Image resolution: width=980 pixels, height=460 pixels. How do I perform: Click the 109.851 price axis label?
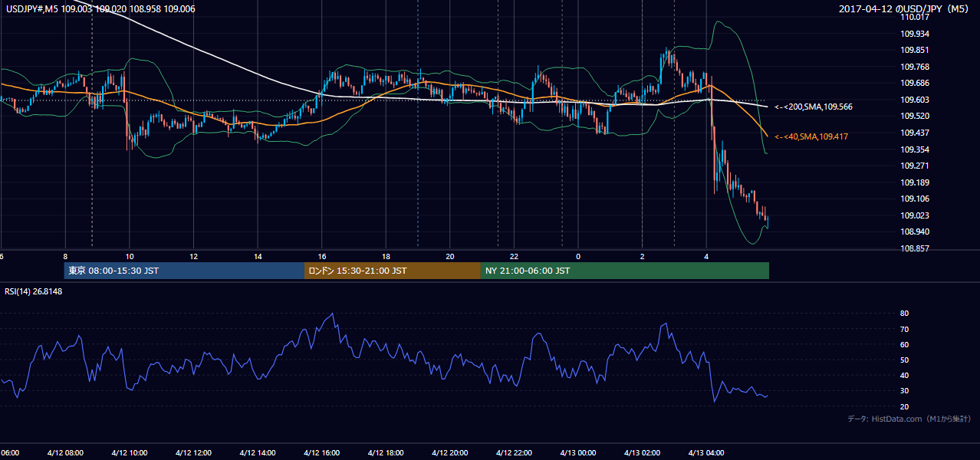point(916,50)
